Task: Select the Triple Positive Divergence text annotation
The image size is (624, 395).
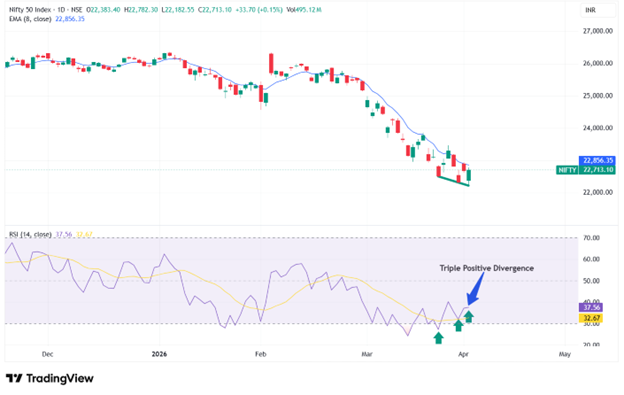Action: click(486, 269)
